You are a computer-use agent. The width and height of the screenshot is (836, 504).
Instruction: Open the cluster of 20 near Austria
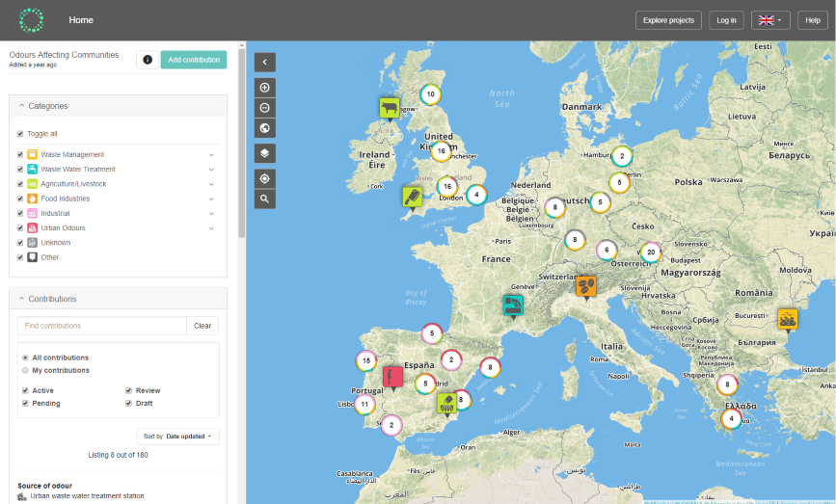tap(651, 252)
